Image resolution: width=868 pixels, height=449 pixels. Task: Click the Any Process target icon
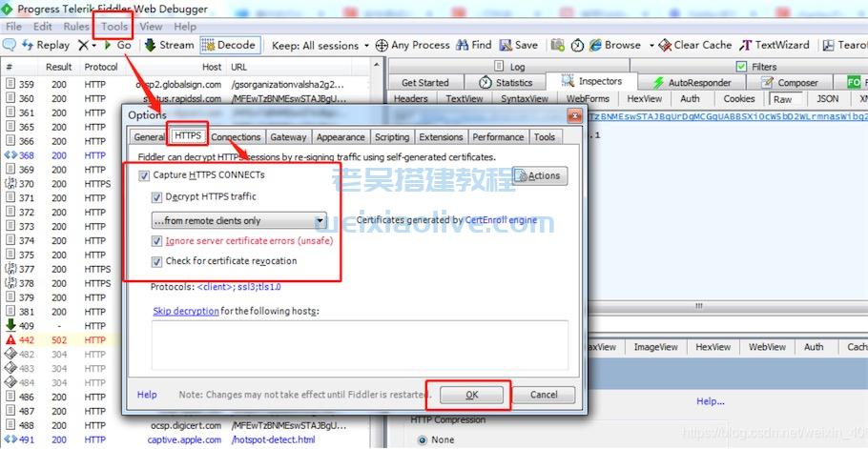pos(382,45)
